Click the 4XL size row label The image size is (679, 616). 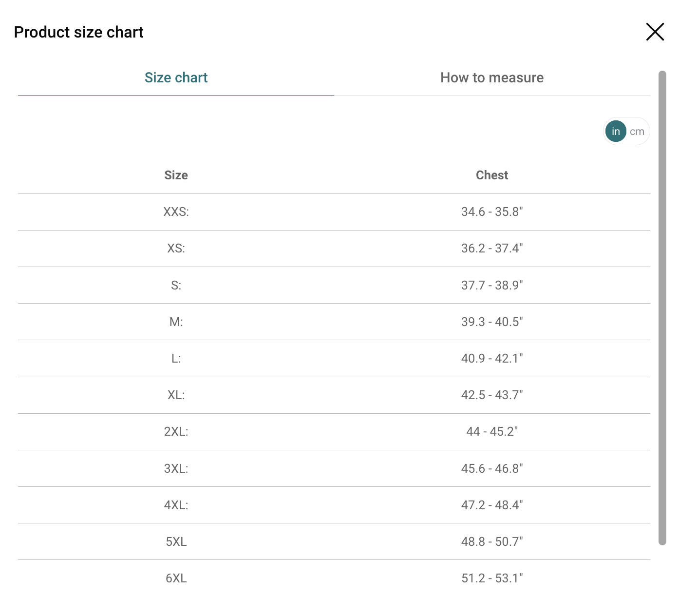point(176,505)
